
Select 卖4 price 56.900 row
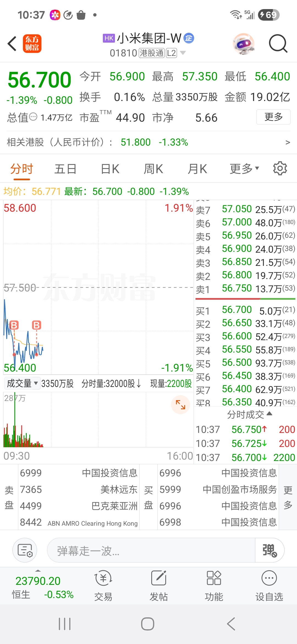coord(245,249)
